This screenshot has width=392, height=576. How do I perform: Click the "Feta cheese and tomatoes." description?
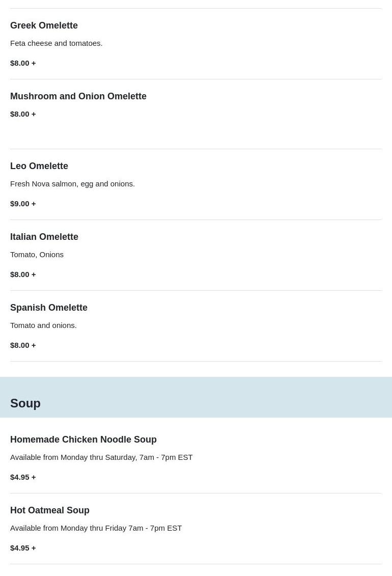coord(56,43)
